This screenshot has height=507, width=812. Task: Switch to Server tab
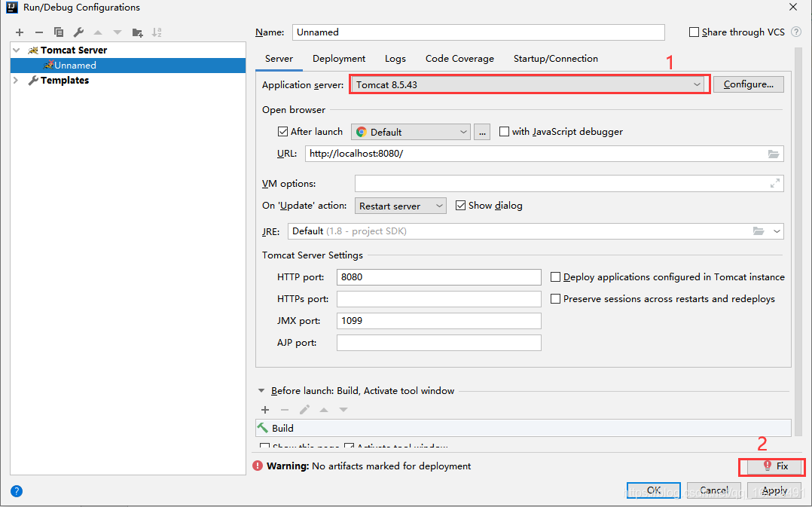(x=279, y=59)
